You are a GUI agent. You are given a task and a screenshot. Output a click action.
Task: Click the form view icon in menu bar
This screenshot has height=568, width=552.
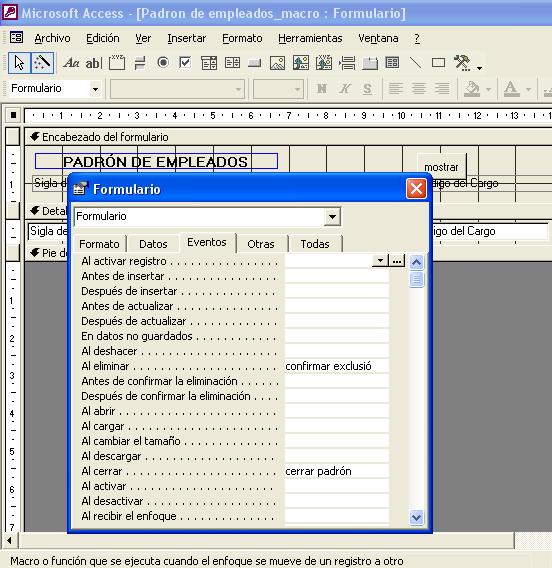(x=16, y=37)
